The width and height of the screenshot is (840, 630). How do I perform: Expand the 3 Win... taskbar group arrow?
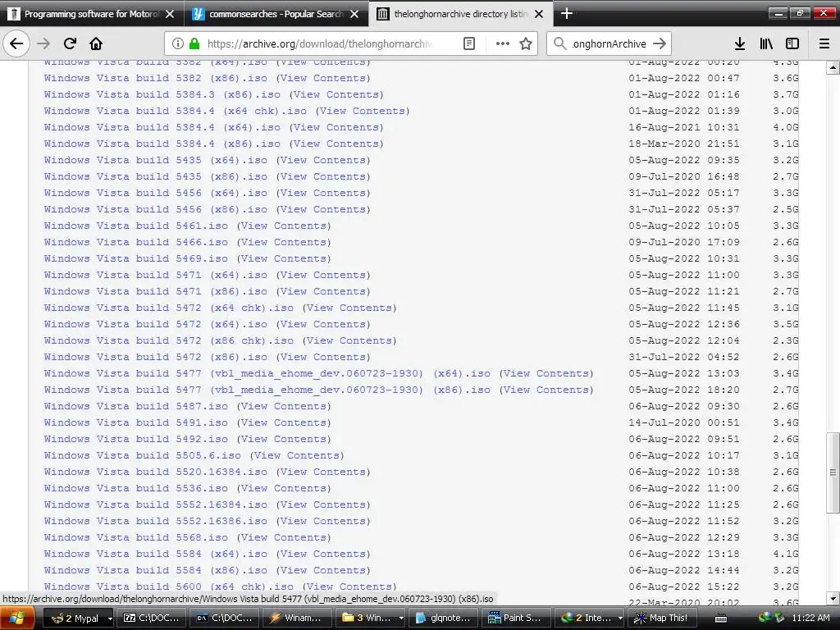pyautogui.click(x=400, y=619)
